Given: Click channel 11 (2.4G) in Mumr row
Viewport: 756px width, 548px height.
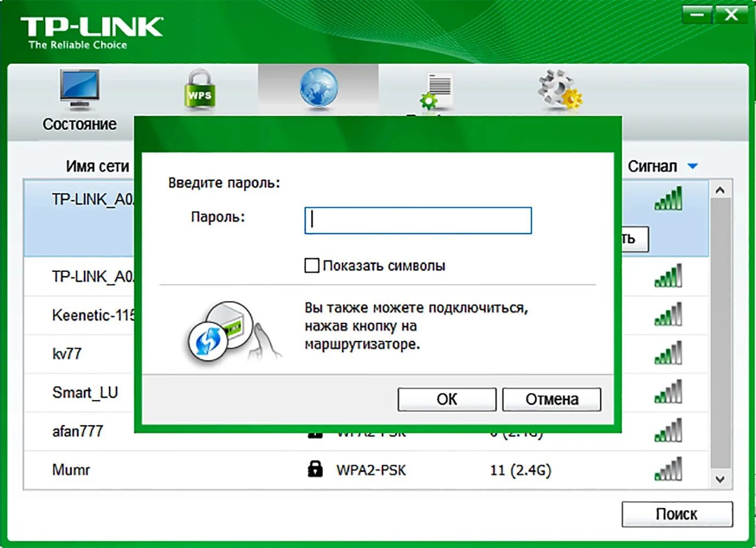Looking at the screenshot, I should click(520, 470).
